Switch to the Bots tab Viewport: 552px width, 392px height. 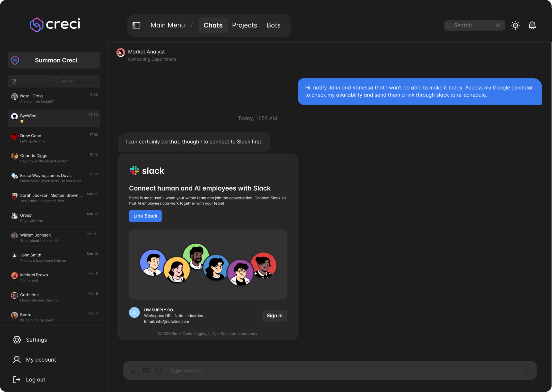coord(273,25)
